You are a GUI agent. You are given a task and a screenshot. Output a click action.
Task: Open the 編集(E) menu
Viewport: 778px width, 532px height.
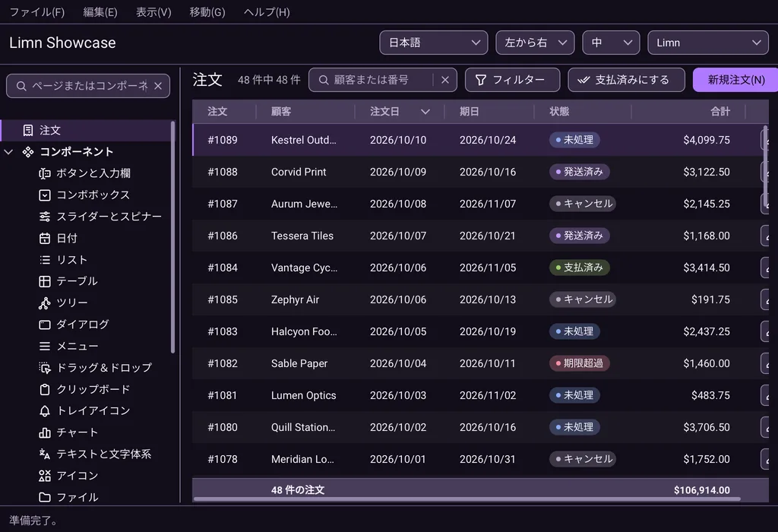(100, 12)
